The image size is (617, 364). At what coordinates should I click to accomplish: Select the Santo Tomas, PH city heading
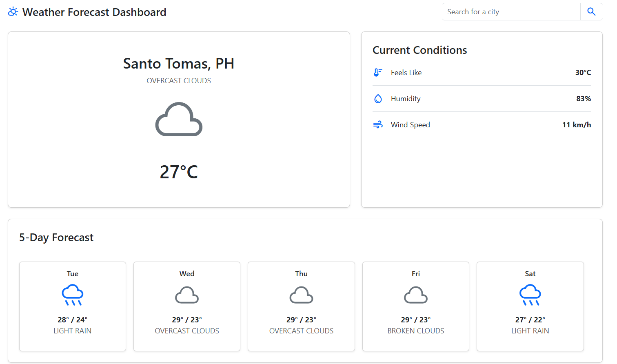[179, 64]
